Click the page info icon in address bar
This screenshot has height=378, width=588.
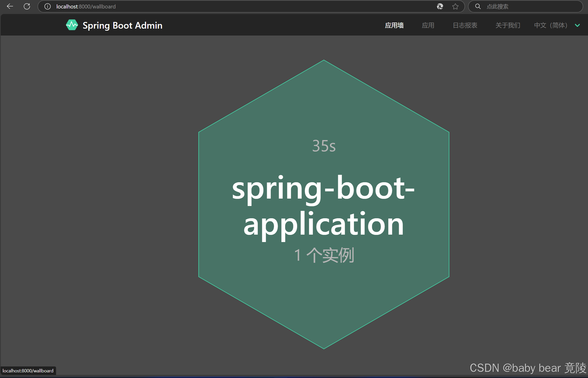point(47,6)
